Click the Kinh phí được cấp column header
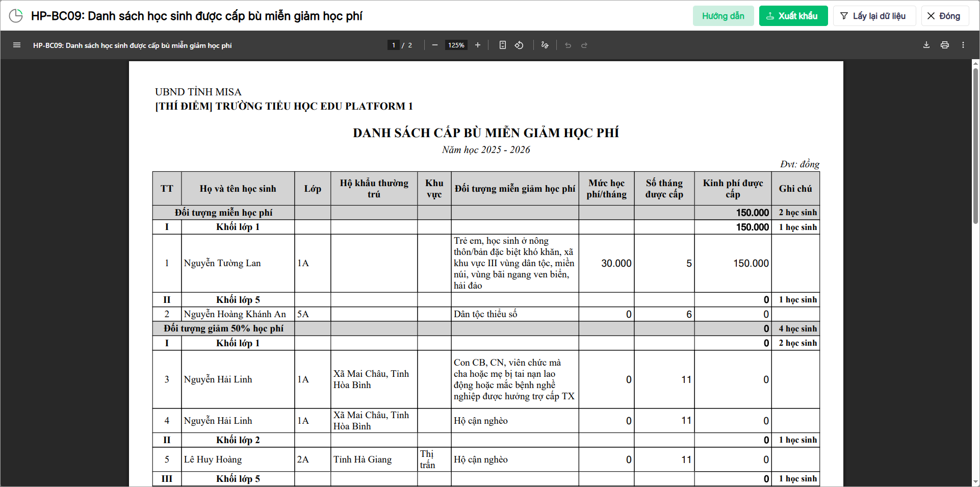Image resolution: width=980 pixels, height=487 pixels. click(x=733, y=189)
